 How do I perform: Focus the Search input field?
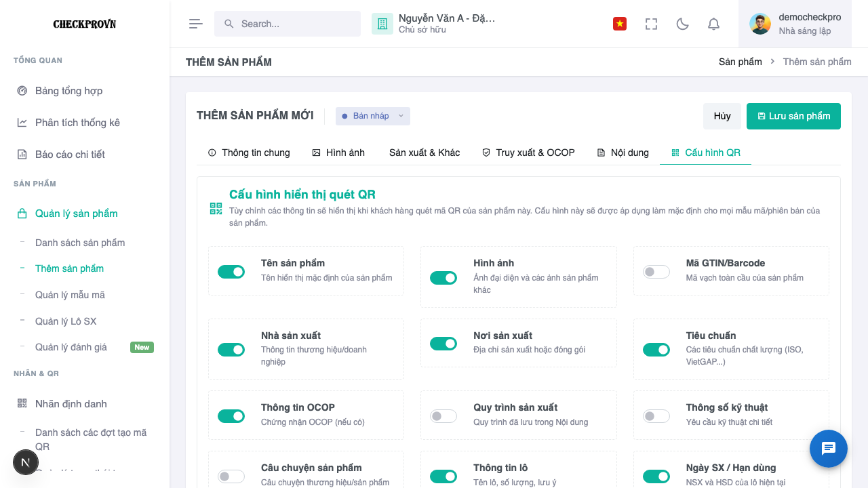(x=288, y=24)
